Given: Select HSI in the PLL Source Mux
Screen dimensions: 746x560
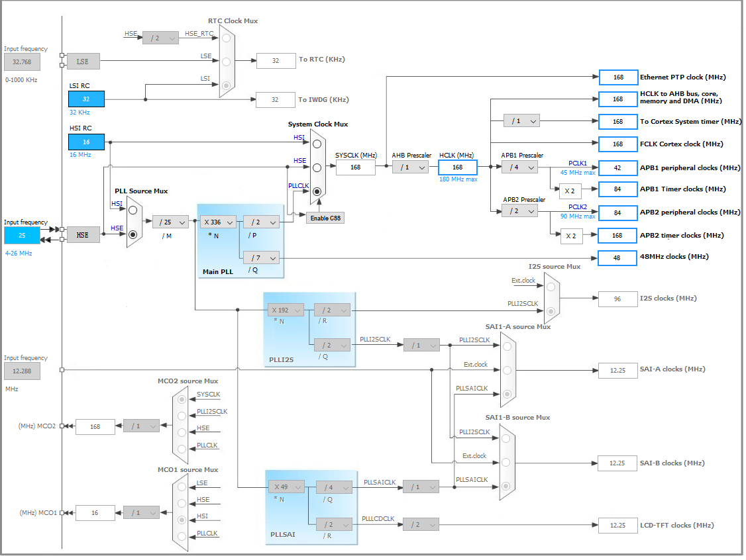Looking at the screenshot, I should (133, 210).
